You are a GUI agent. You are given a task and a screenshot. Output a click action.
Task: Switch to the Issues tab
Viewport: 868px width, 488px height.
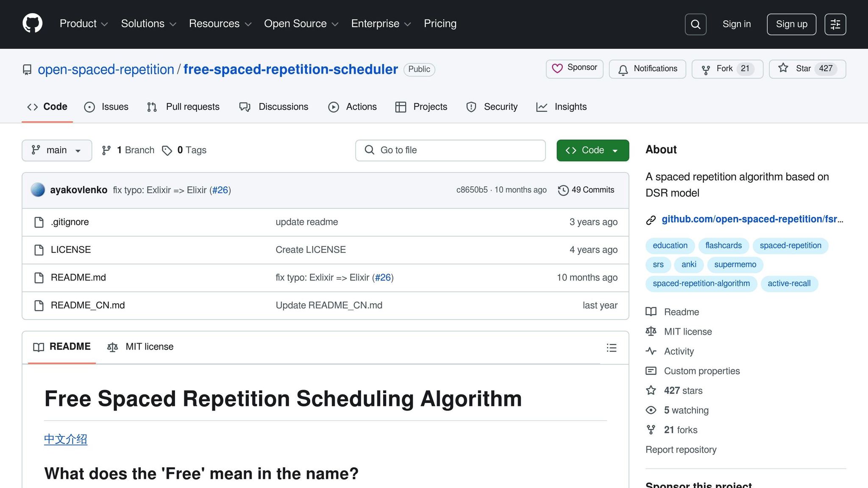pyautogui.click(x=106, y=107)
